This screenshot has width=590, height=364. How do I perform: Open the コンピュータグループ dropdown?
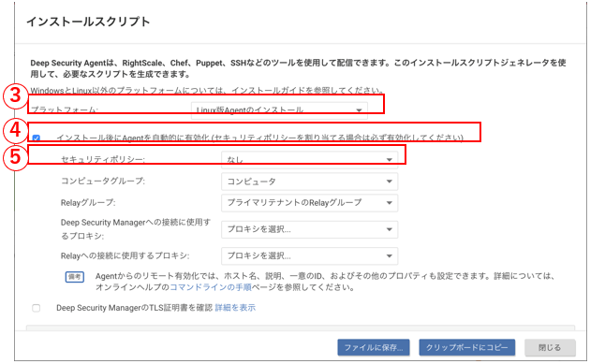[x=309, y=182]
